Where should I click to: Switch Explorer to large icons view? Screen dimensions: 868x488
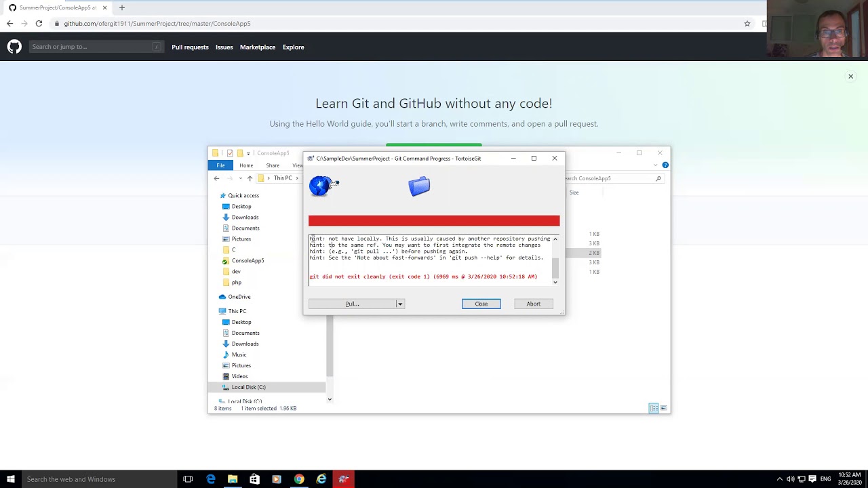pos(664,408)
